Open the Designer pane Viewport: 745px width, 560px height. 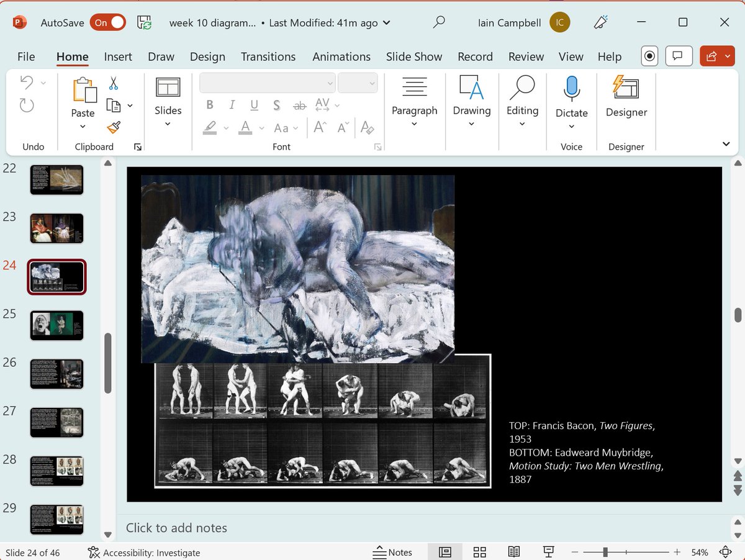(626, 96)
